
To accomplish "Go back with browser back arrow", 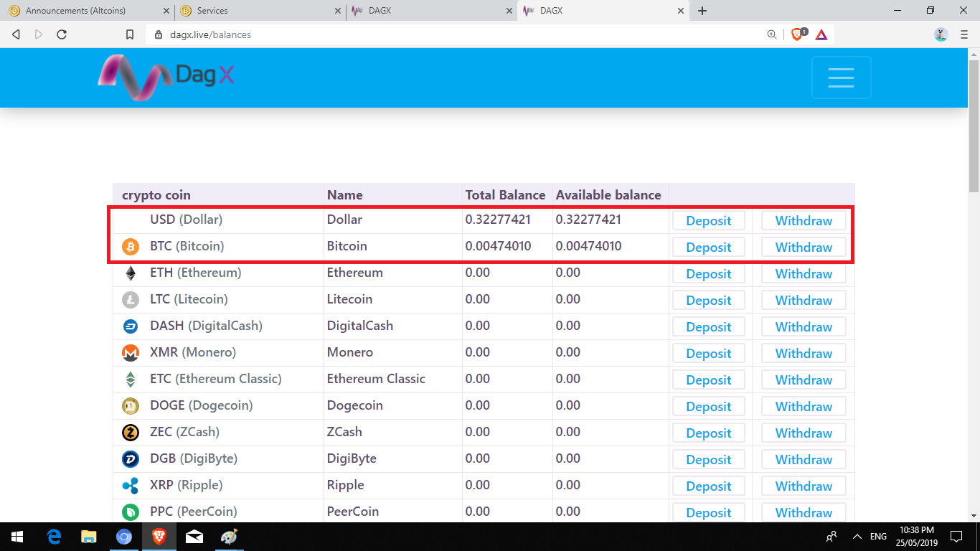I will click(x=16, y=34).
